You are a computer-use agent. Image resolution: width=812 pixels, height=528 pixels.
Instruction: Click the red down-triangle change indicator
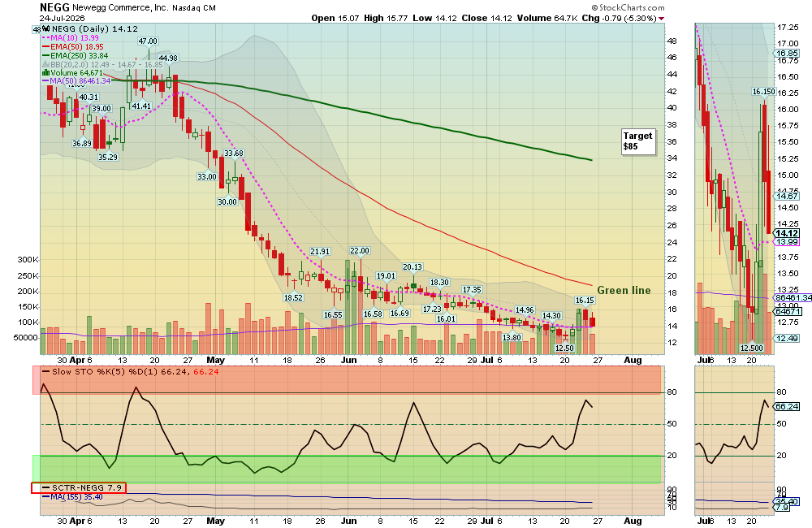click(x=661, y=19)
